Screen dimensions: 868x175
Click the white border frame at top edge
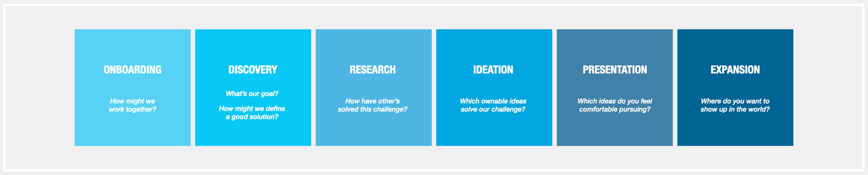click(x=434, y=5)
